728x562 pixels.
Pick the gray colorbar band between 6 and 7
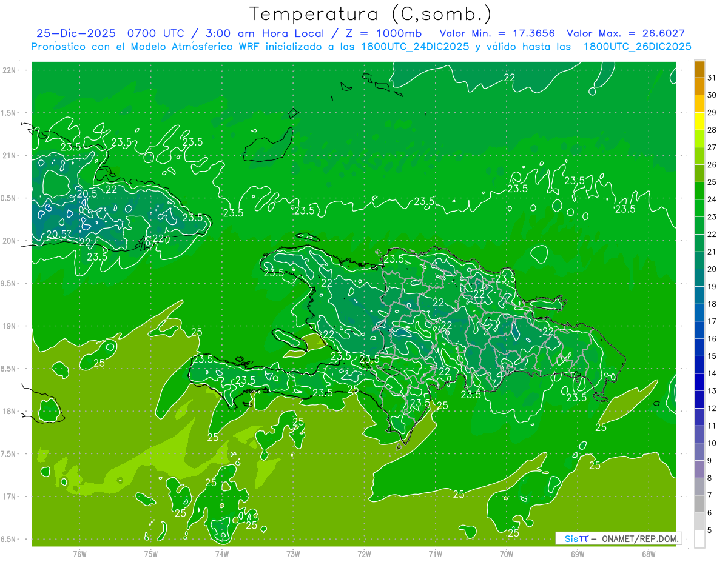pyautogui.click(x=699, y=504)
